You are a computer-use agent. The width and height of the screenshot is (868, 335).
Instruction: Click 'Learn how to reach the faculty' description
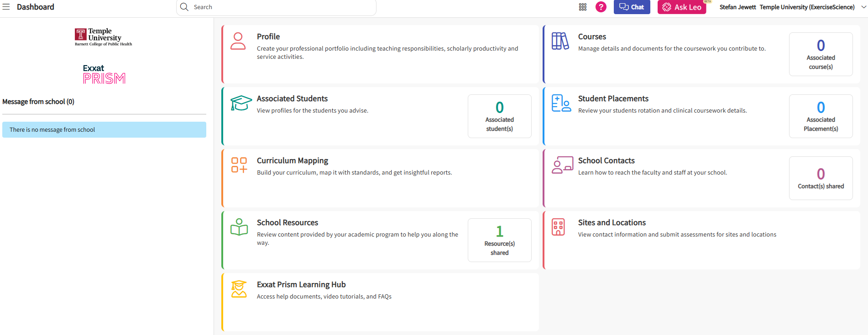point(653,172)
